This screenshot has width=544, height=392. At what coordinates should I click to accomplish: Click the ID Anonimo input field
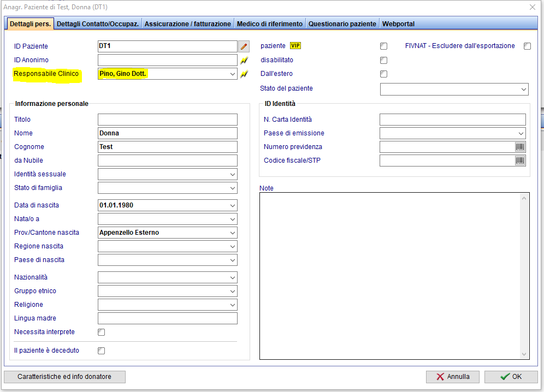pos(168,60)
